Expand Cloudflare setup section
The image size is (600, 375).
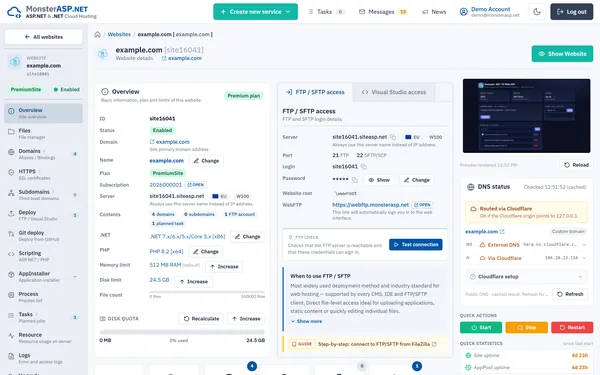coord(526,276)
